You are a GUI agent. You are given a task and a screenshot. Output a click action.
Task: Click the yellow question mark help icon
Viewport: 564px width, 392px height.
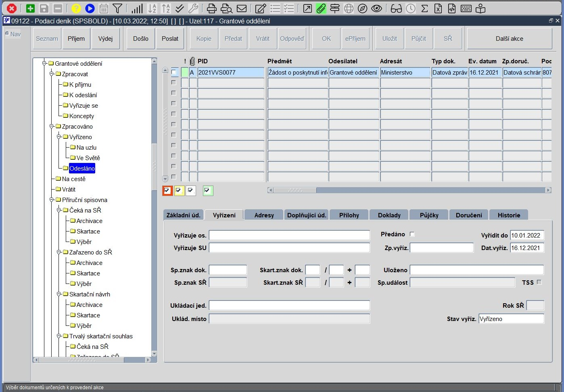tap(76, 8)
